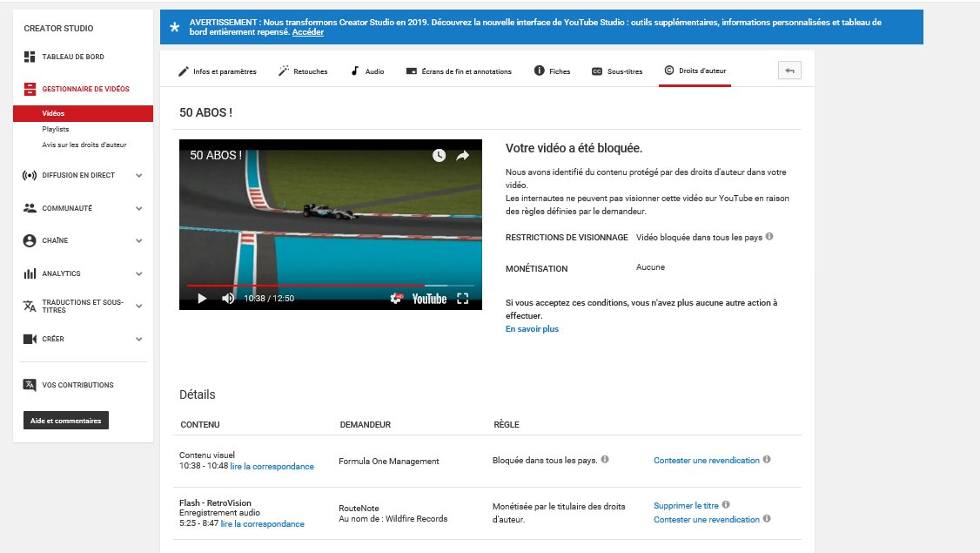This screenshot has width=980, height=553.
Task: Click the Watch later clock icon on video
Action: click(x=440, y=155)
